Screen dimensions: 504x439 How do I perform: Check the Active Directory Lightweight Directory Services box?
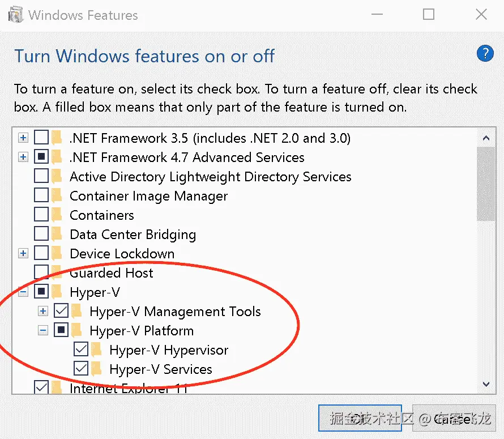point(41,177)
